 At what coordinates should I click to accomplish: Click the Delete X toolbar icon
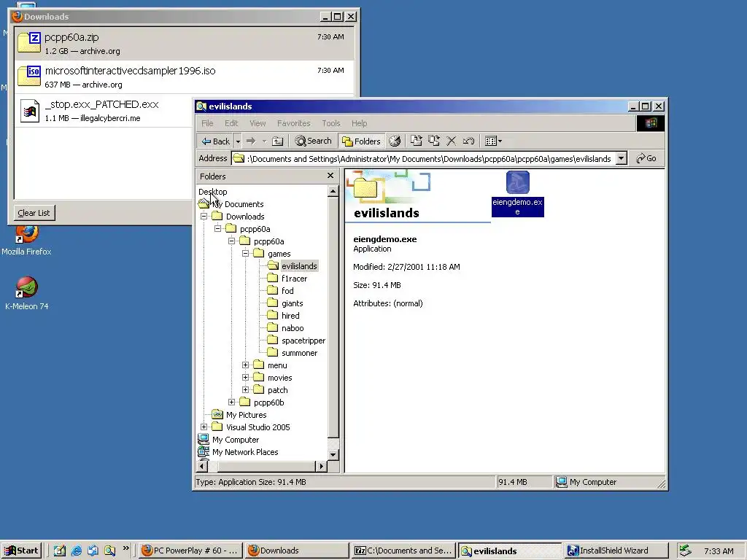tap(451, 141)
